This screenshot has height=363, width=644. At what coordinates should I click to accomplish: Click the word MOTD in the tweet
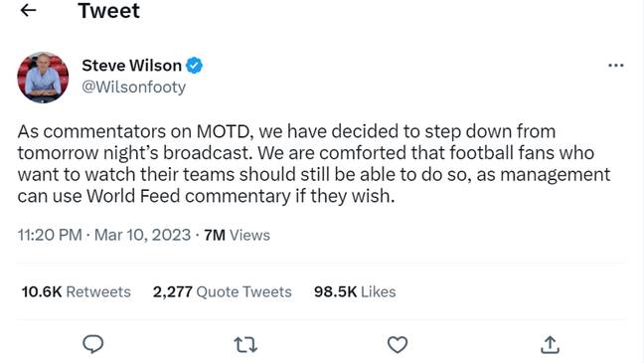tap(223, 132)
